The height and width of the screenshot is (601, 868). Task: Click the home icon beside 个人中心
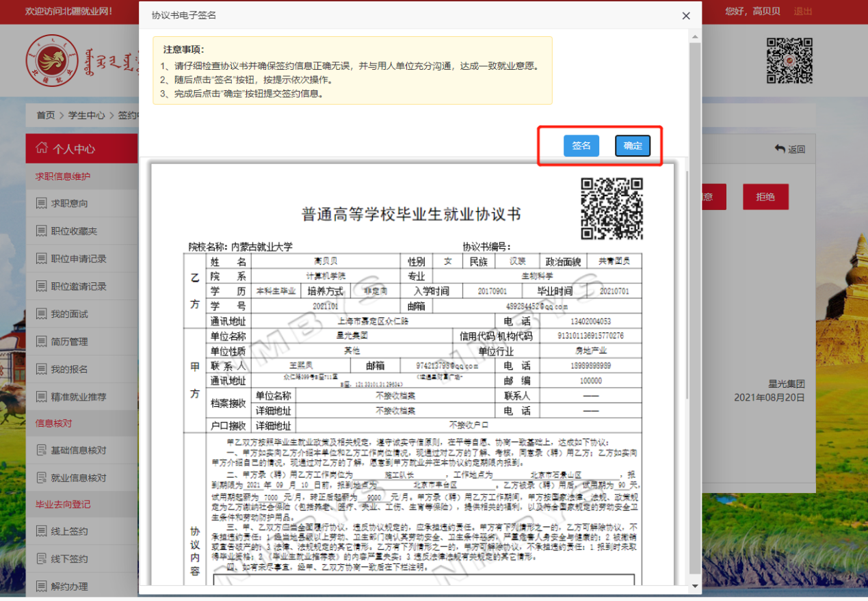(42, 148)
